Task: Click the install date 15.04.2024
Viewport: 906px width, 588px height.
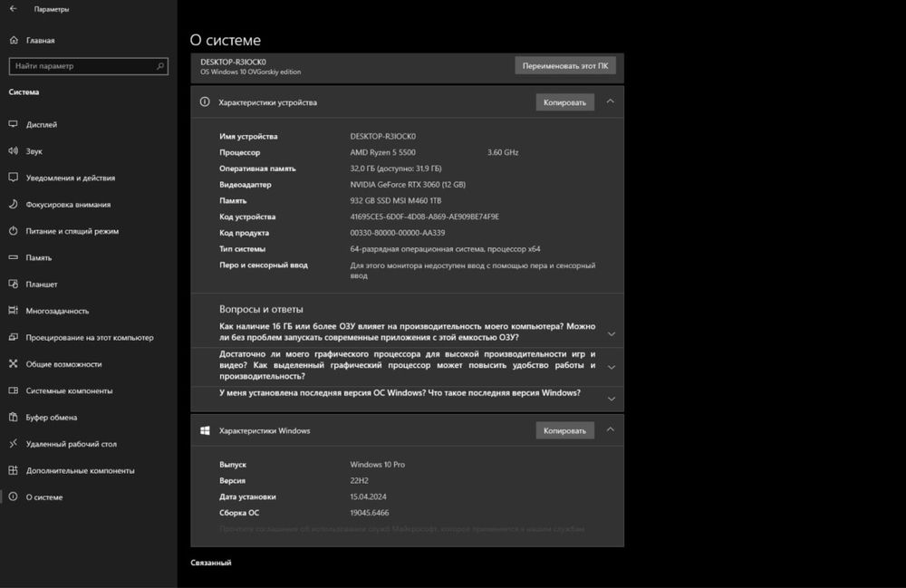Action: 368,496
